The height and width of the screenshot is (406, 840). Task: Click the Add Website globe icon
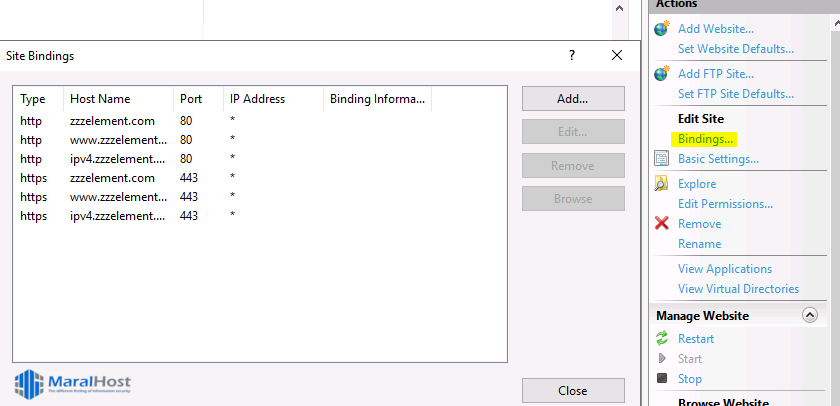point(661,29)
